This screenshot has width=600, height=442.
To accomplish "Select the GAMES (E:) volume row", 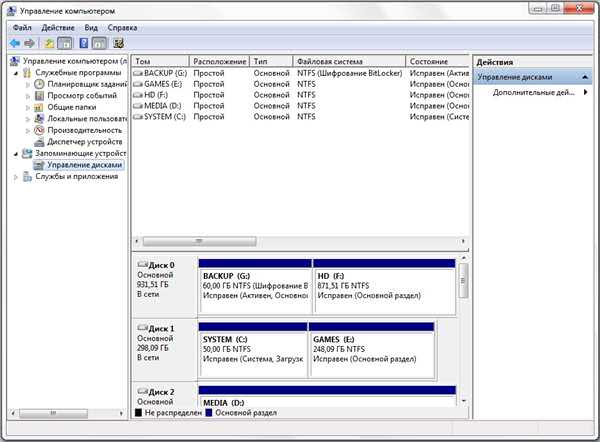I will pos(301,84).
